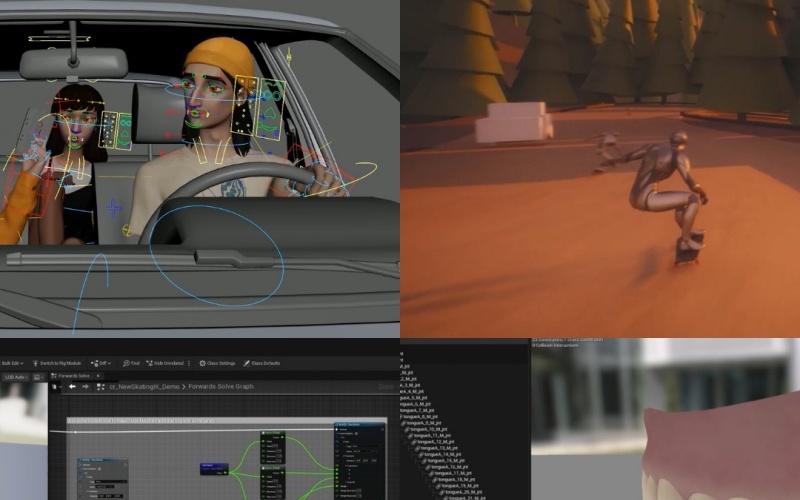Toggle Hide Unrelated nodes

tap(165, 363)
